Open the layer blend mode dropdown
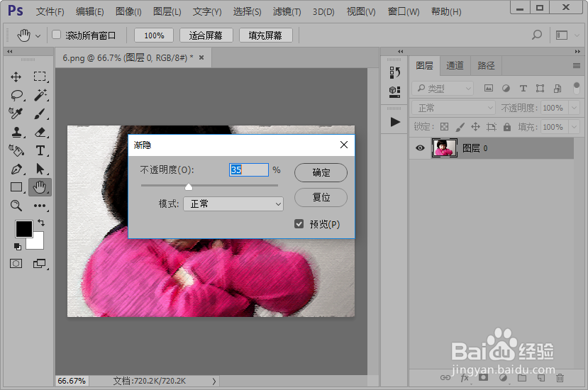Viewport: 588px width, 390px height. [x=454, y=108]
